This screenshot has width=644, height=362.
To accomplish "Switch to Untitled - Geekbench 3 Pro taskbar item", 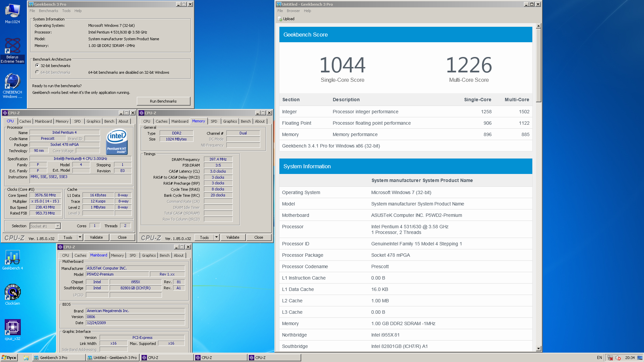I will [x=112, y=358].
